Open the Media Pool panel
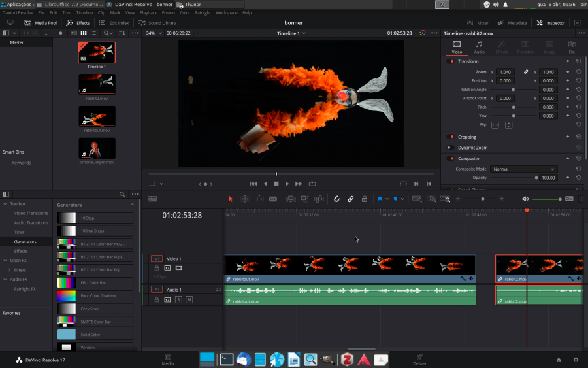This screenshot has width=588, height=368. [41, 23]
